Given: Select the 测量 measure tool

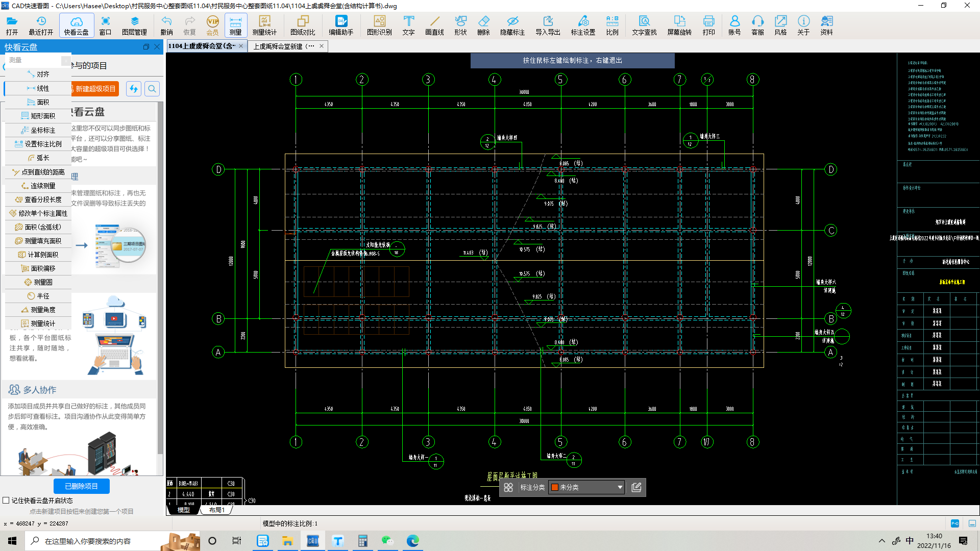Looking at the screenshot, I should click(235, 25).
